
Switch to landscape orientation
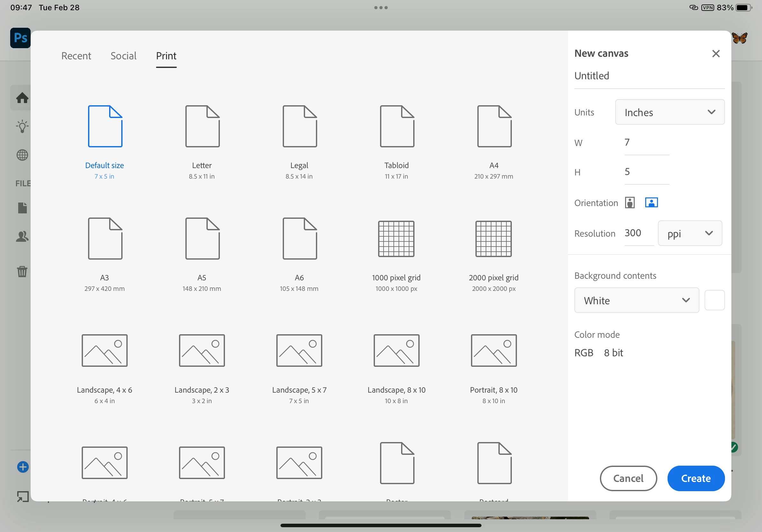pos(651,203)
